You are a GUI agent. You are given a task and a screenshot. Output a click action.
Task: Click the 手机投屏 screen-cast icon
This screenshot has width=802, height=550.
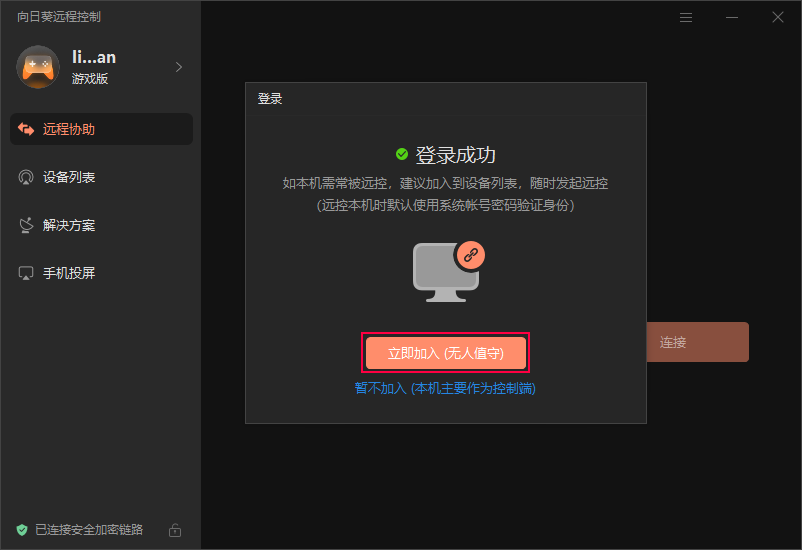tap(26, 273)
